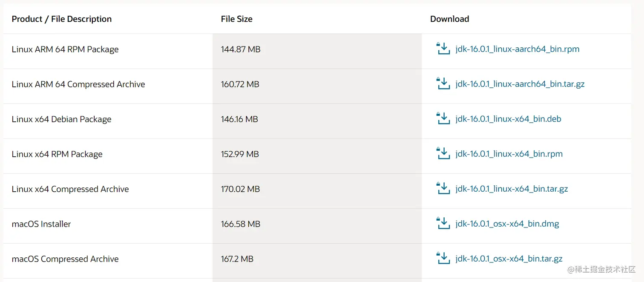The image size is (644, 282).
Task: Download jdk-16.0.1_linux-x64_bin.tar.gz link
Action: (x=512, y=189)
